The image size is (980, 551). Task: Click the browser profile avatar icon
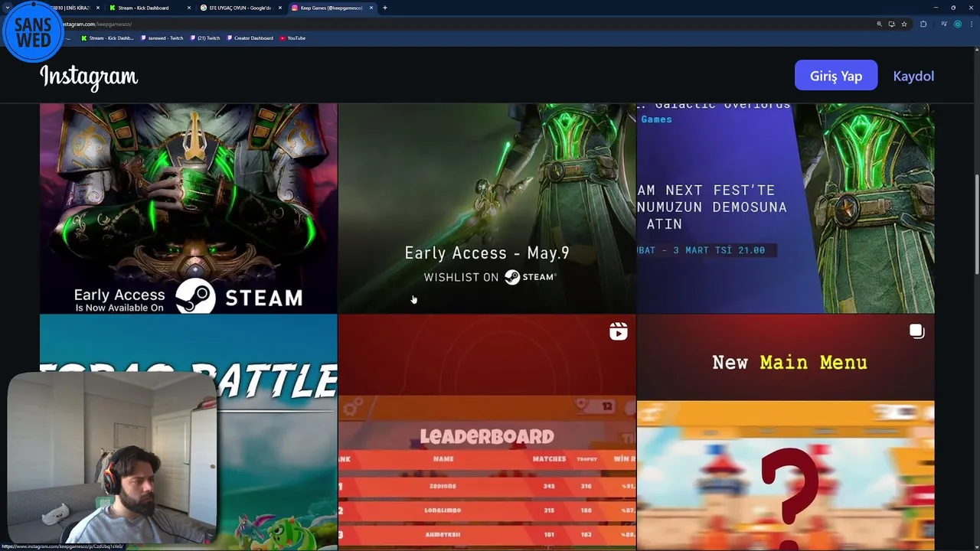957,24
